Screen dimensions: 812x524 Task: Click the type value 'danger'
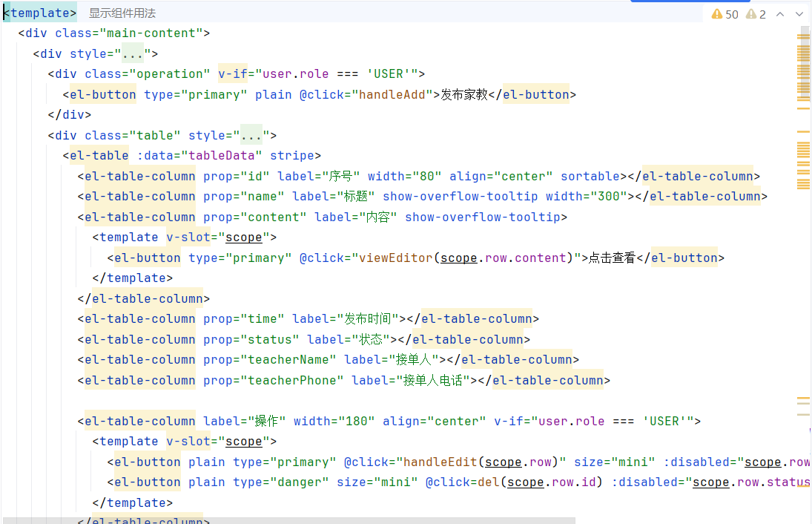300,482
